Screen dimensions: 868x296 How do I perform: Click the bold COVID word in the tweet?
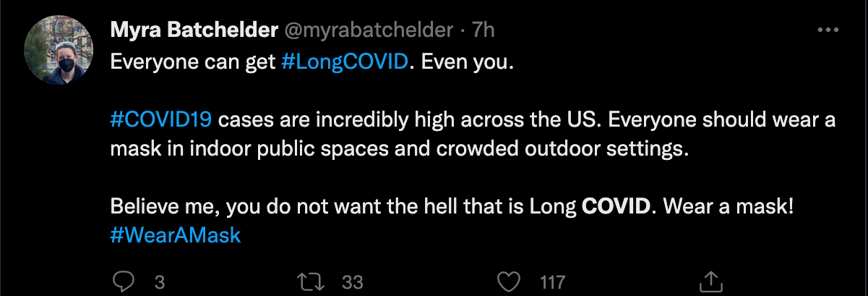coord(616,208)
